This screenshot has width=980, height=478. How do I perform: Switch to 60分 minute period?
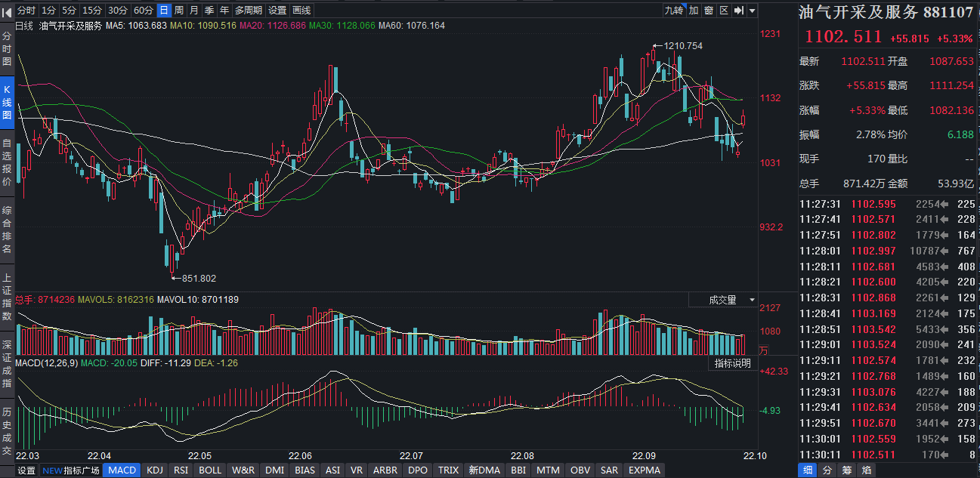[143, 11]
